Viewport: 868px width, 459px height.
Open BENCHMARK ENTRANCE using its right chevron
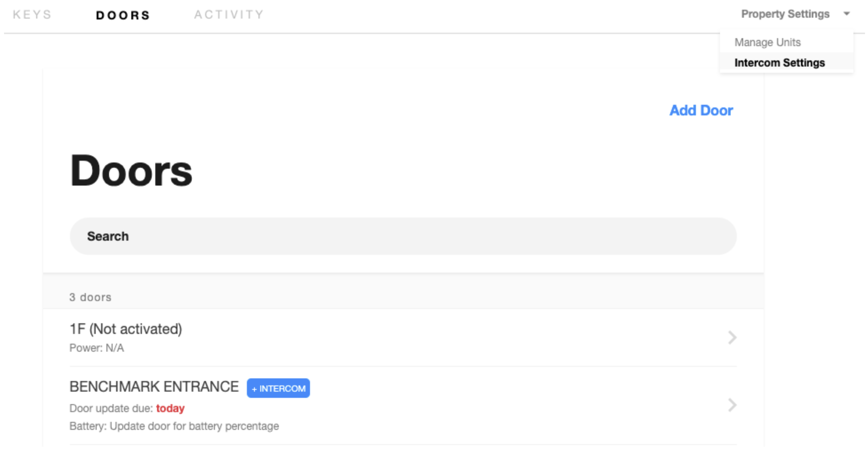[732, 405]
